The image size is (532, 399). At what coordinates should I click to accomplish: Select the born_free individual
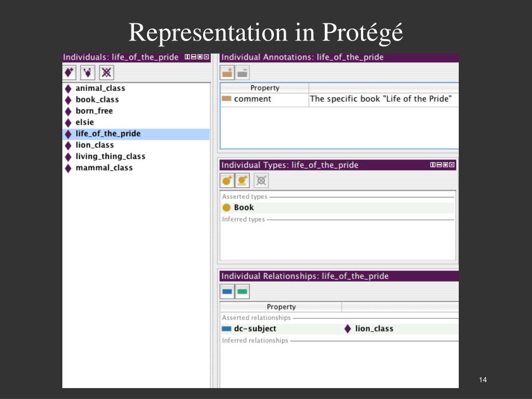click(x=136, y=111)
